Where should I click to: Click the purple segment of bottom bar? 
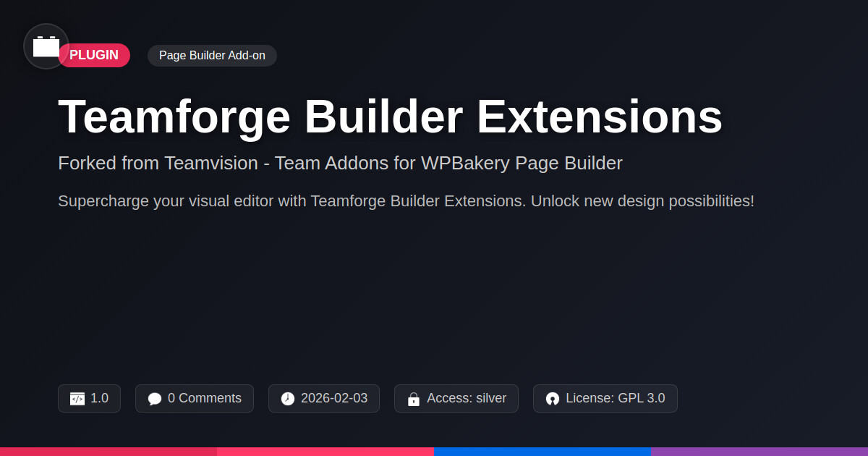759,452
